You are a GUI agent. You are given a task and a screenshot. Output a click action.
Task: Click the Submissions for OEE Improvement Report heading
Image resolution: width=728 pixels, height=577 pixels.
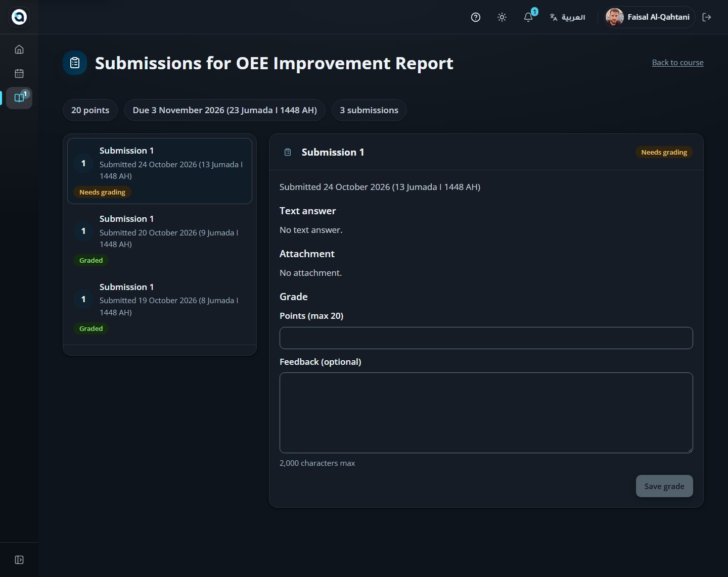274,63
